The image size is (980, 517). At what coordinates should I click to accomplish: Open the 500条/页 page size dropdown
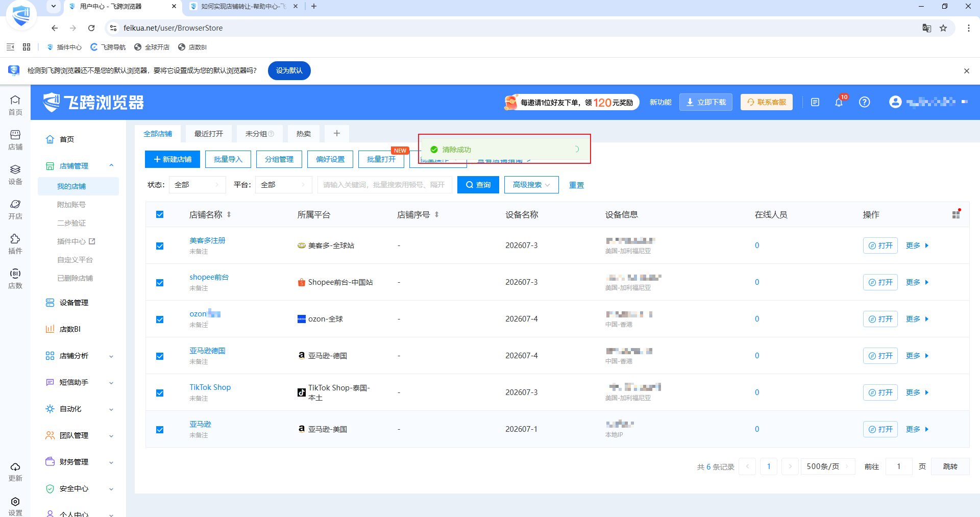[827, 466]
